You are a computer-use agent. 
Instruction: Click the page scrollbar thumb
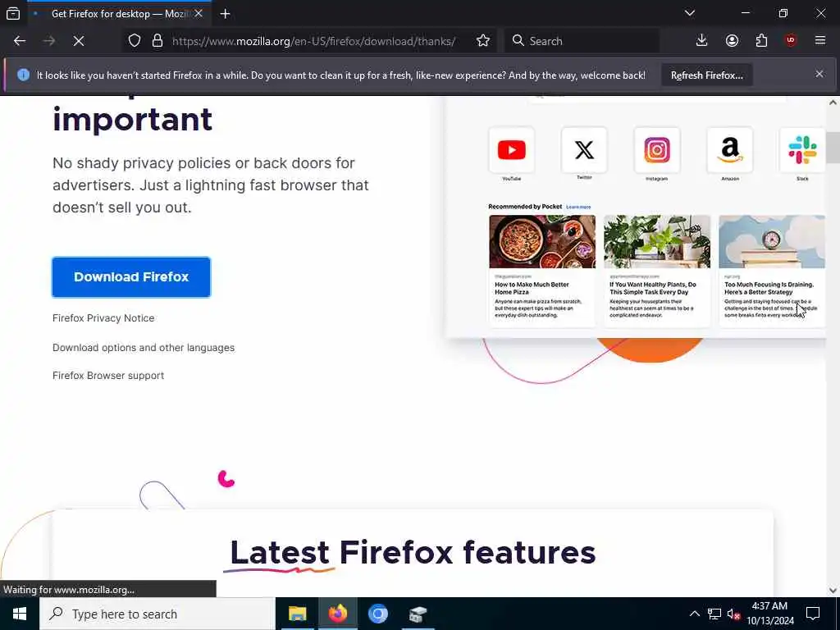click(x=833, y=148)
